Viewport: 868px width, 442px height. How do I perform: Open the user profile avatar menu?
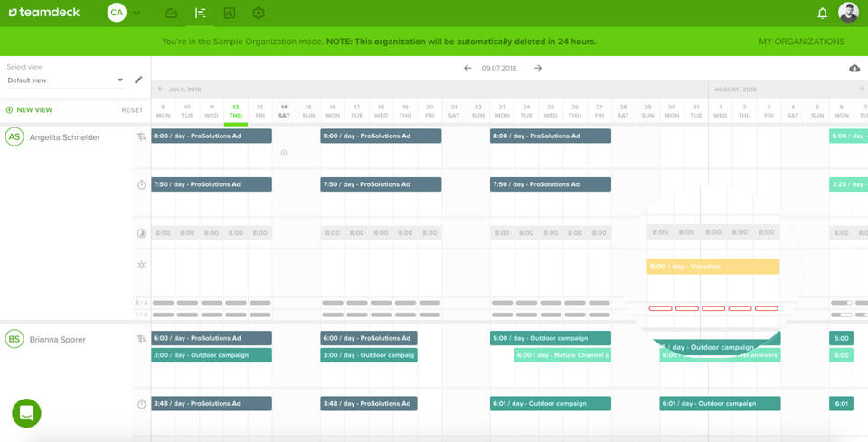pos(848,13)
